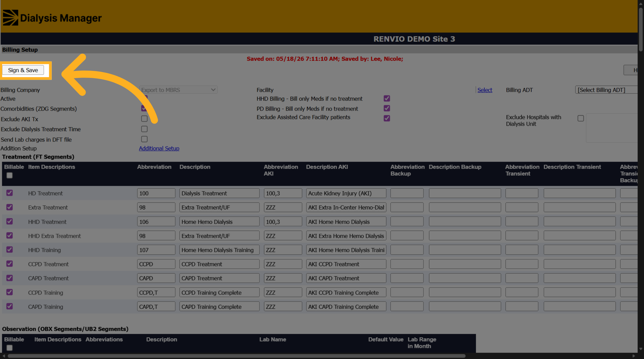
Task: Click the Facility Select link
Action: coord(485,90)
